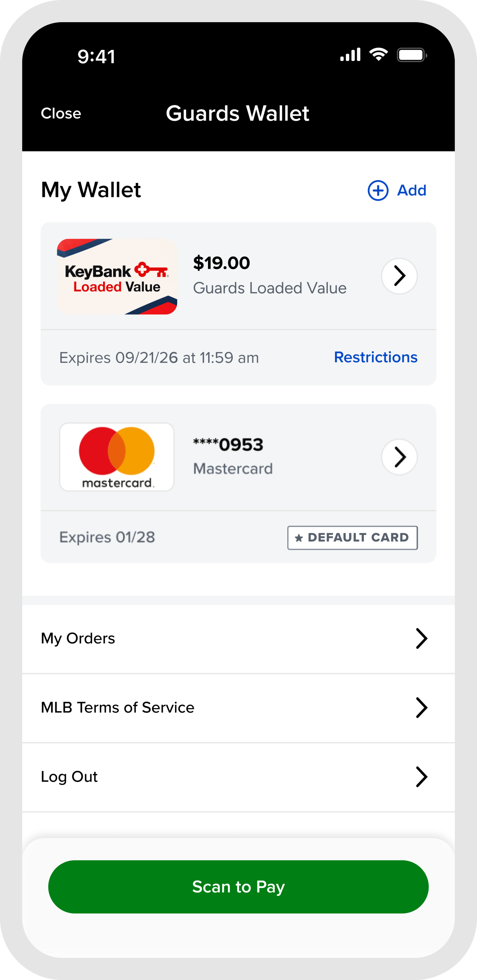Screen dimensions: 477x980
Task: Tap the My Orders chevron arrow
Action: click(421, 638)
